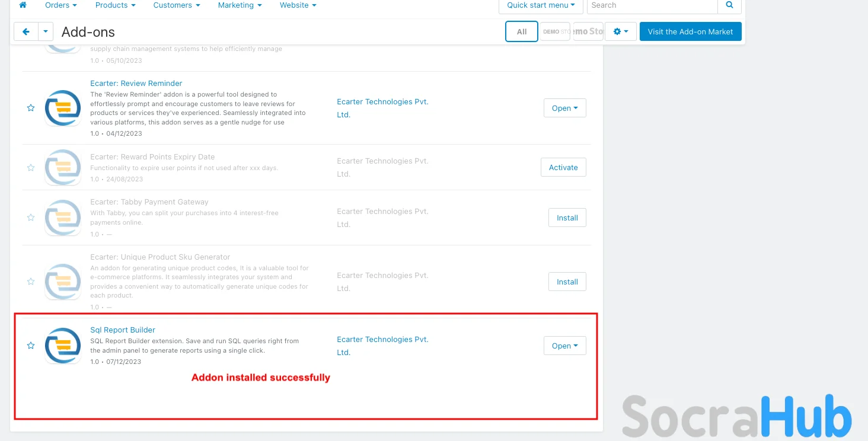Viewport: 868px width, 441px height.
Task: Open the settings gear dropdown
Action: click(621, 32)
